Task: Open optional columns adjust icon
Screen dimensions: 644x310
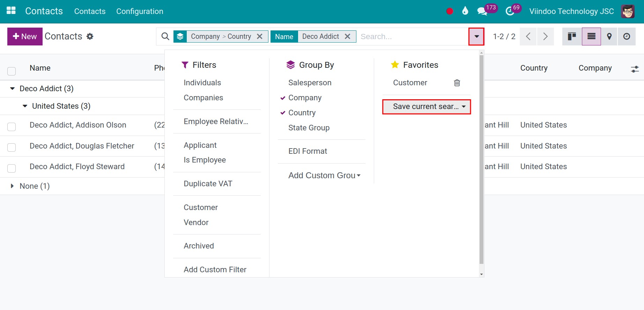Action: 635,69
